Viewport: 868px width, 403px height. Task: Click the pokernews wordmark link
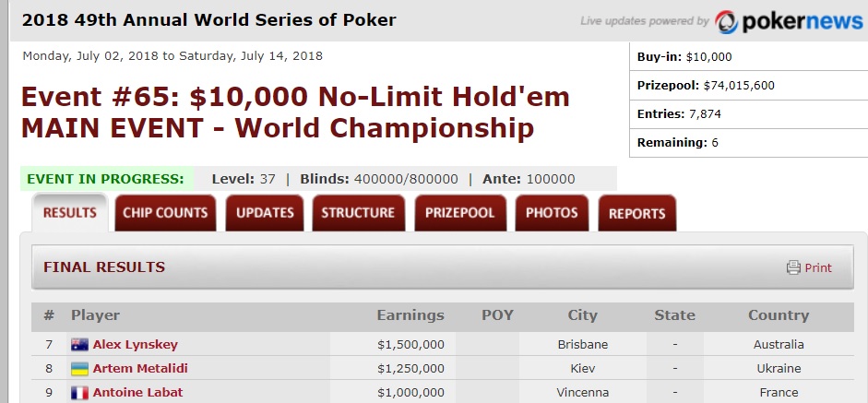(x=803, y=21)
